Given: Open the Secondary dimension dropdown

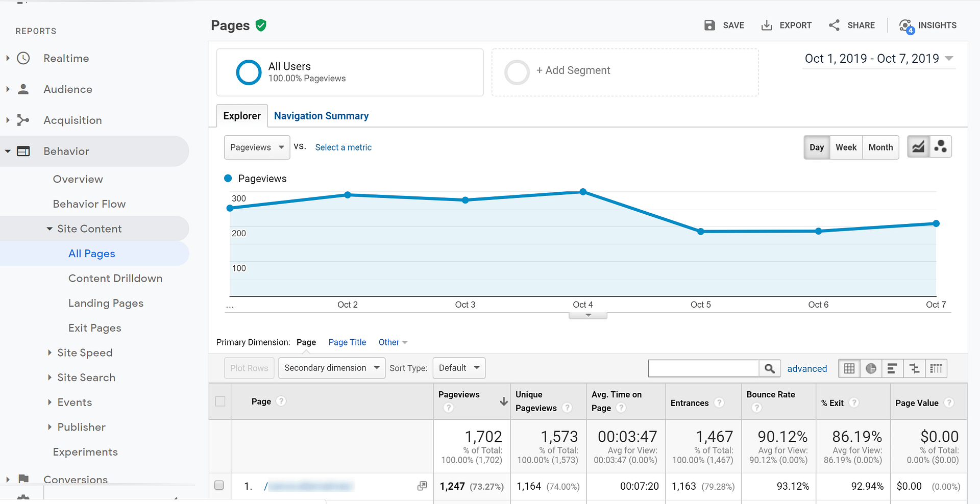Looking at the screenshot, I should pos(331,368).
